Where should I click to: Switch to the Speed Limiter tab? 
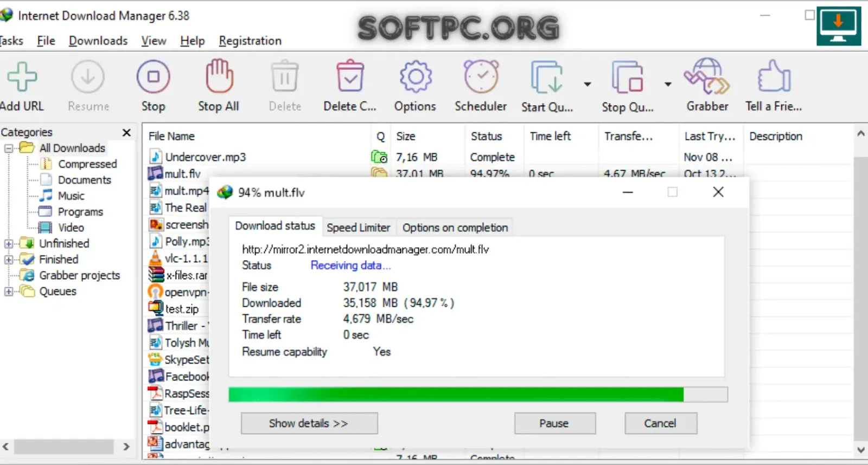359,228
